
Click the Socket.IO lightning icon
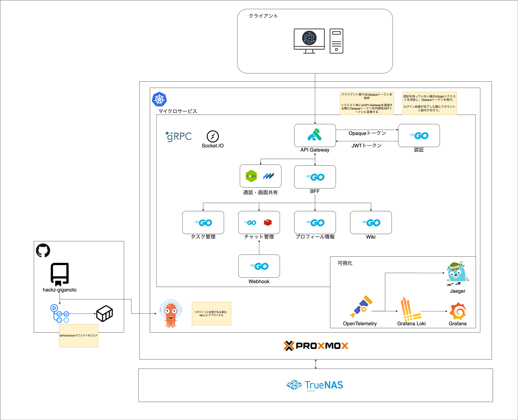213,136
